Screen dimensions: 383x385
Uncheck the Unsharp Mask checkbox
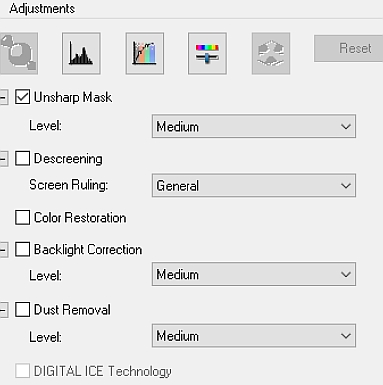[x=22, y=97]
